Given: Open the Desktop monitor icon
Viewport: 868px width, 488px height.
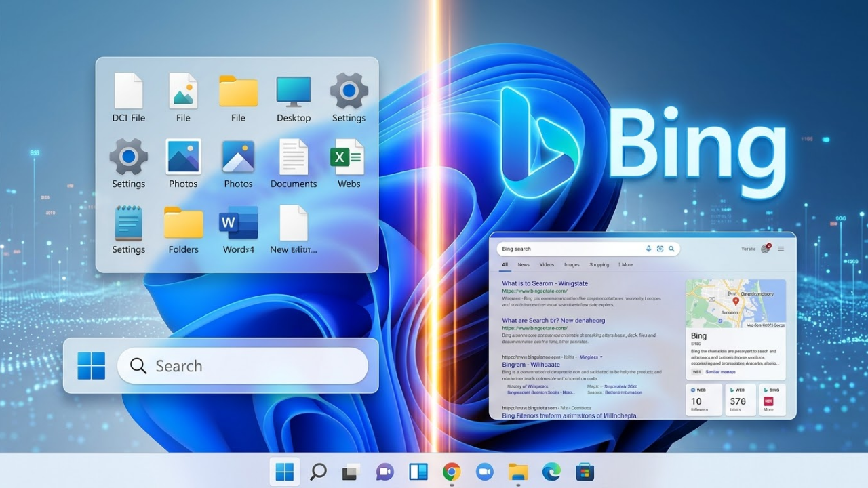Looking at the screenshot, I should [x=294, y=91].
